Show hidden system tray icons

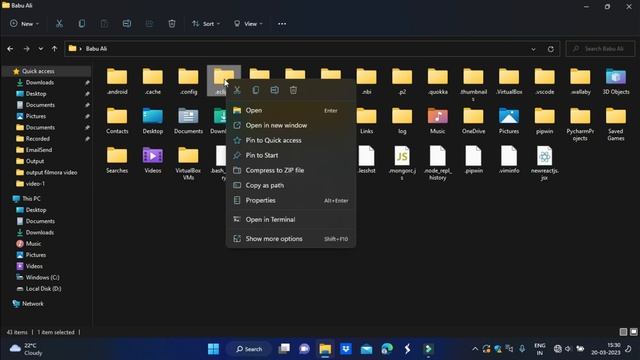[475, 349]
